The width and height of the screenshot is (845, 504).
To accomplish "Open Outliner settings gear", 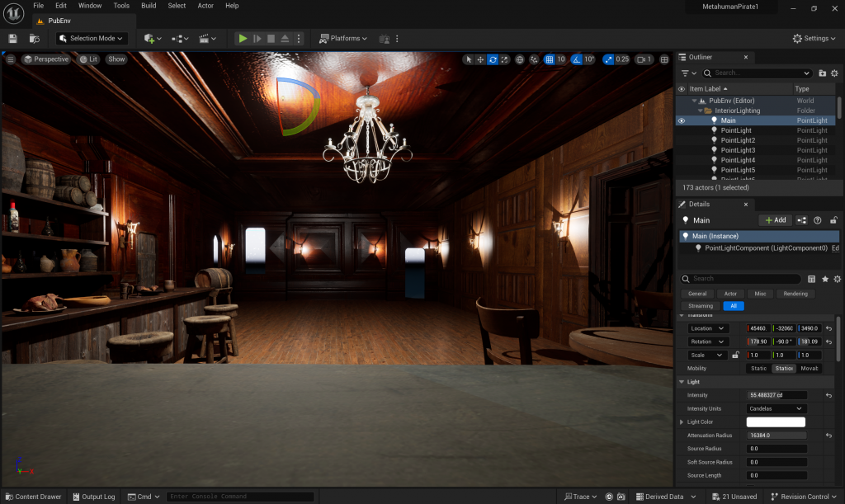I will pos(835,73).
